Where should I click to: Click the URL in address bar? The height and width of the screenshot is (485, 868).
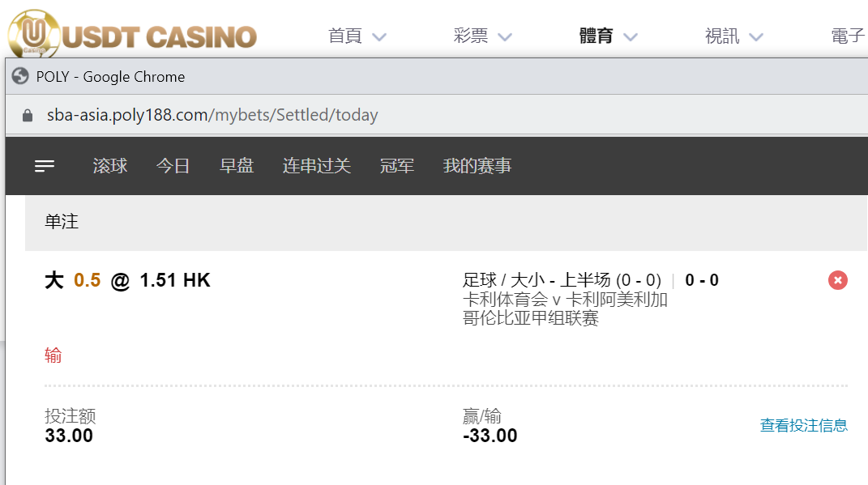212,115
